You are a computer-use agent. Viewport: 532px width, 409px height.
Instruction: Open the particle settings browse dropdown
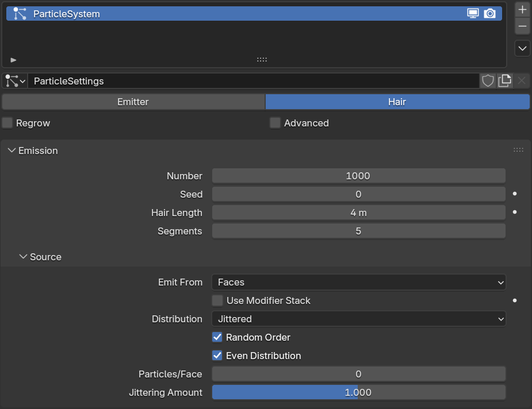(15, 82)
